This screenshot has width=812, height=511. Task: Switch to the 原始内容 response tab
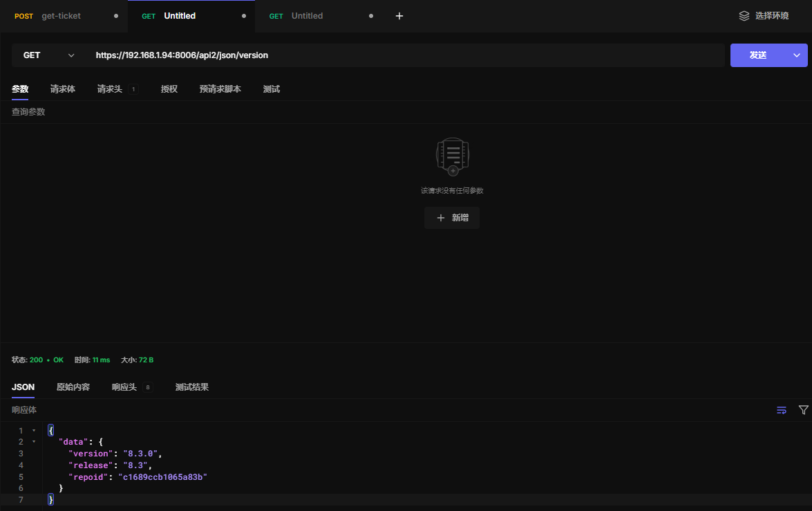pyautogui.click(x=73, y=387)
